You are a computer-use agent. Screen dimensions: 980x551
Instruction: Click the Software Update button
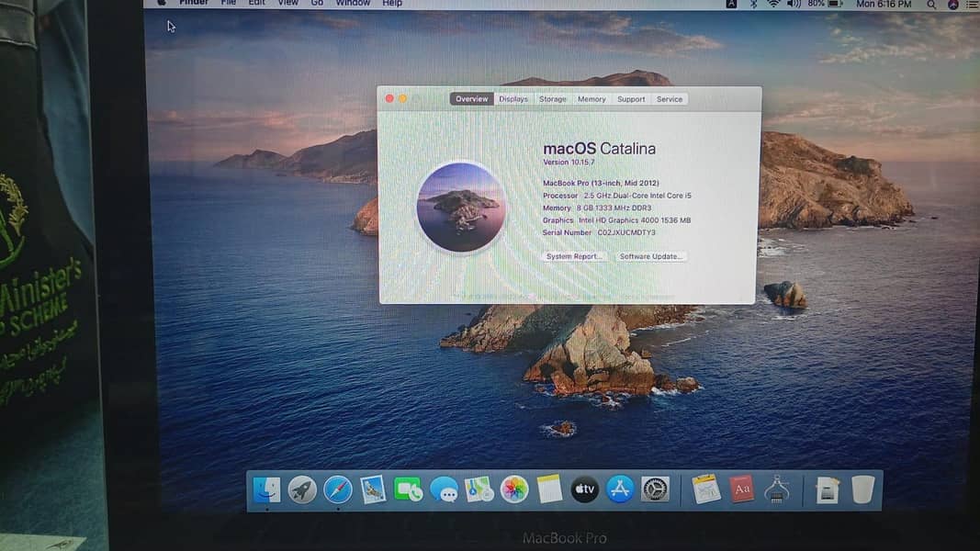(650, 256)
